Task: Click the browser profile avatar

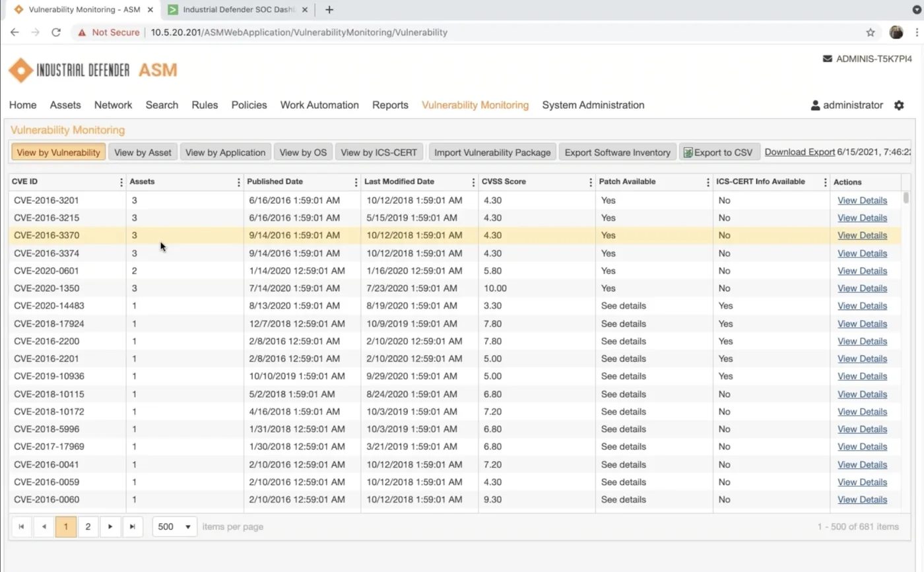Action: 896,32
